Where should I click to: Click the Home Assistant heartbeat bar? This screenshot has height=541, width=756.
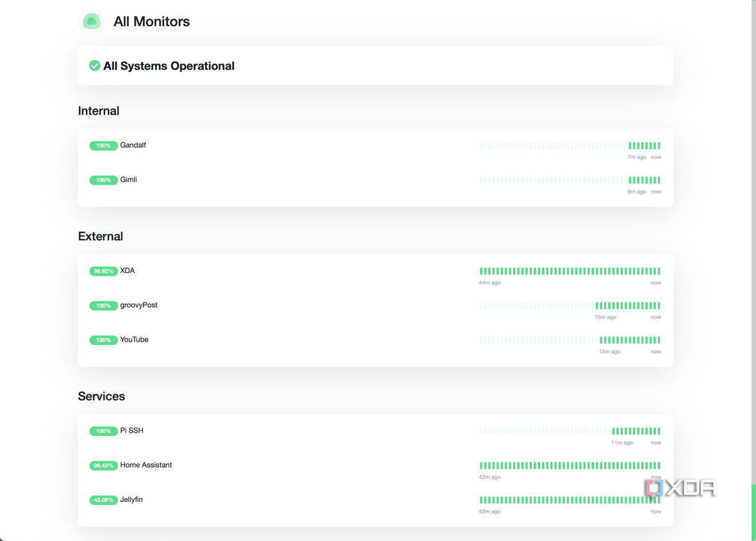tap(570, 466)
